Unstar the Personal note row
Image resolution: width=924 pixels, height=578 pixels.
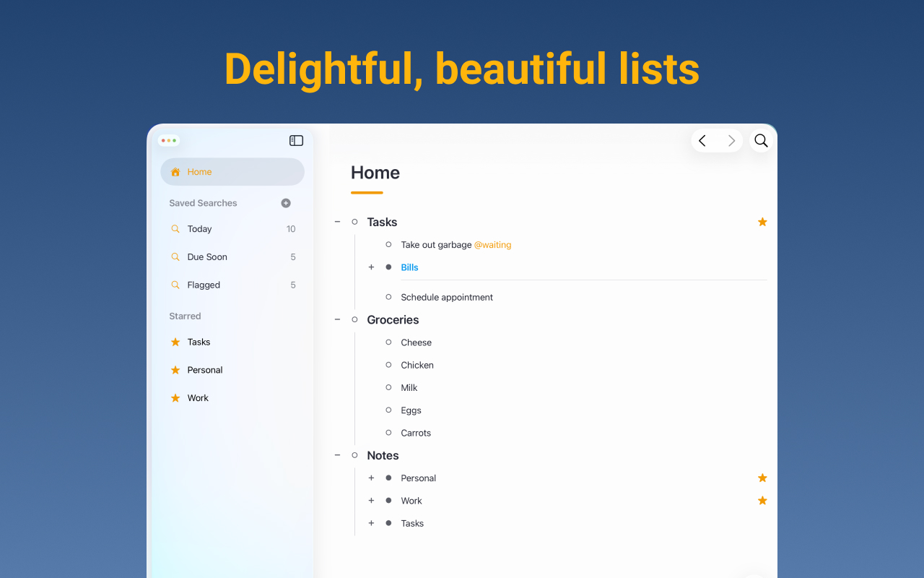(762, 478)
